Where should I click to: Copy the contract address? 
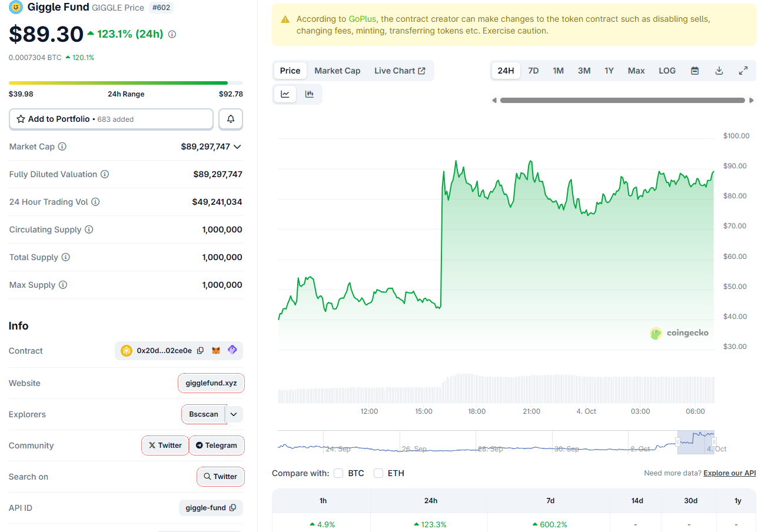(200, 351)
